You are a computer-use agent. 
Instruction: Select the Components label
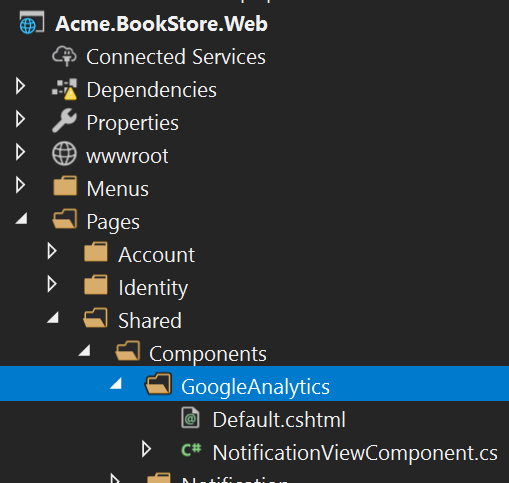point(208,354)
